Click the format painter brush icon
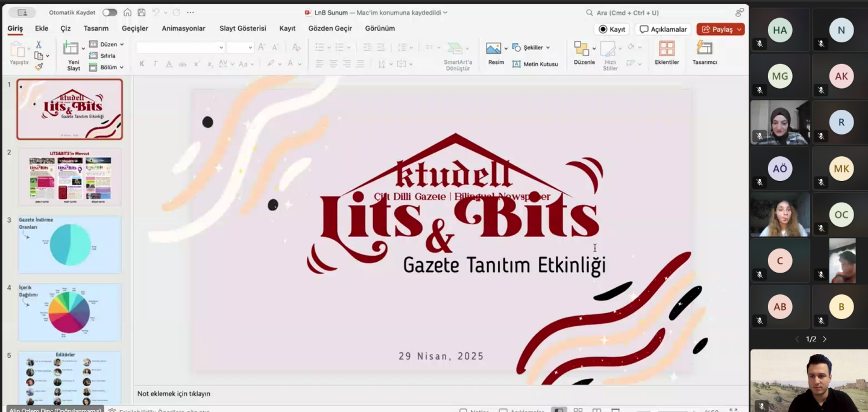This screenshot has height=412, width=868. point(39,67)
